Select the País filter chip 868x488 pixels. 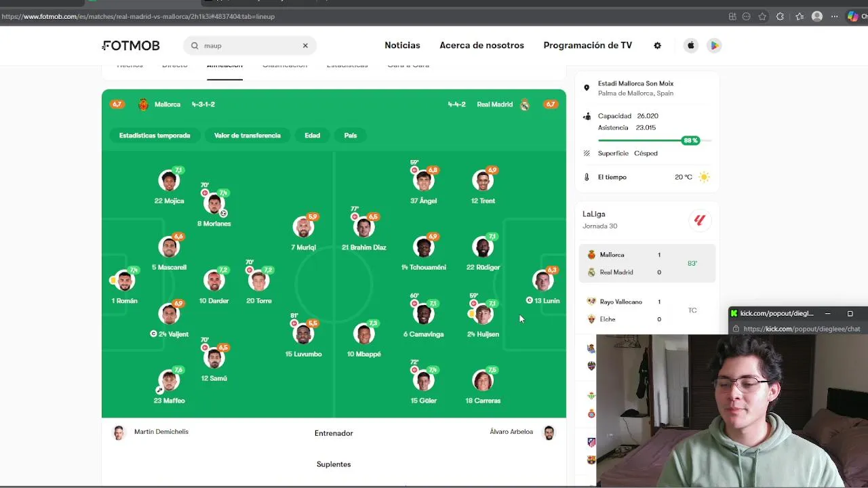coord(350,136)
